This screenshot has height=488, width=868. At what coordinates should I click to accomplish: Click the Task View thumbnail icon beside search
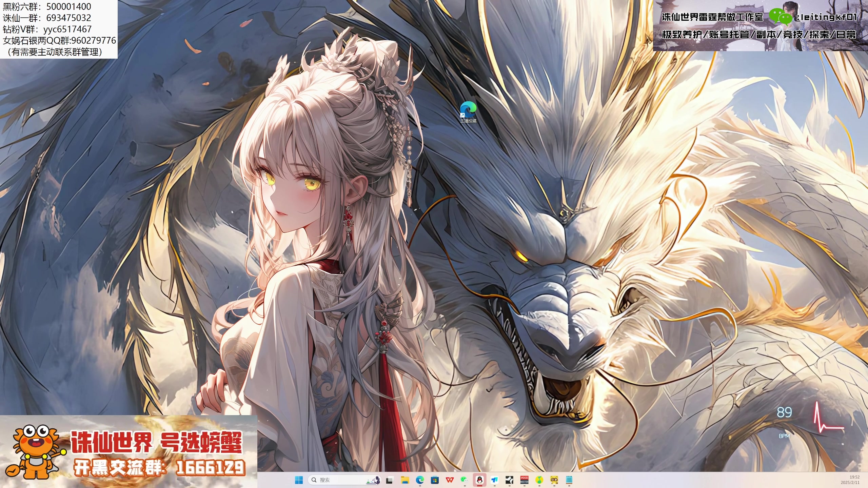pyautogui.click(x=389, y=480)
